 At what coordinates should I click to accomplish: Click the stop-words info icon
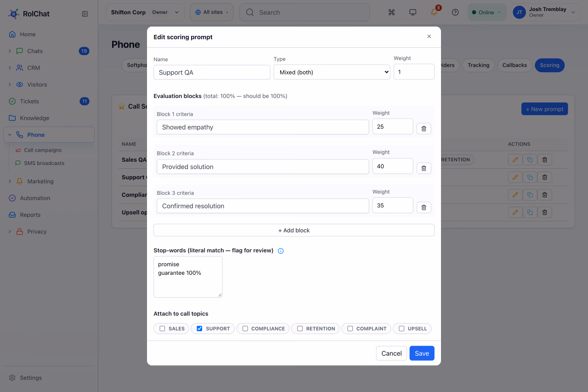pos(281,251)
